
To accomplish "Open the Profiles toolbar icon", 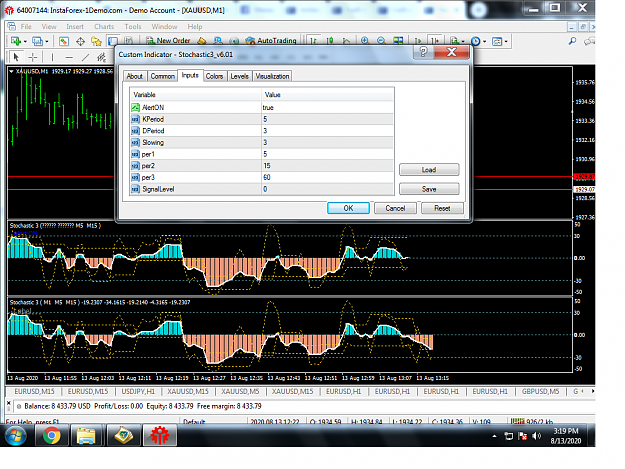I will click(x=37, y=41).
